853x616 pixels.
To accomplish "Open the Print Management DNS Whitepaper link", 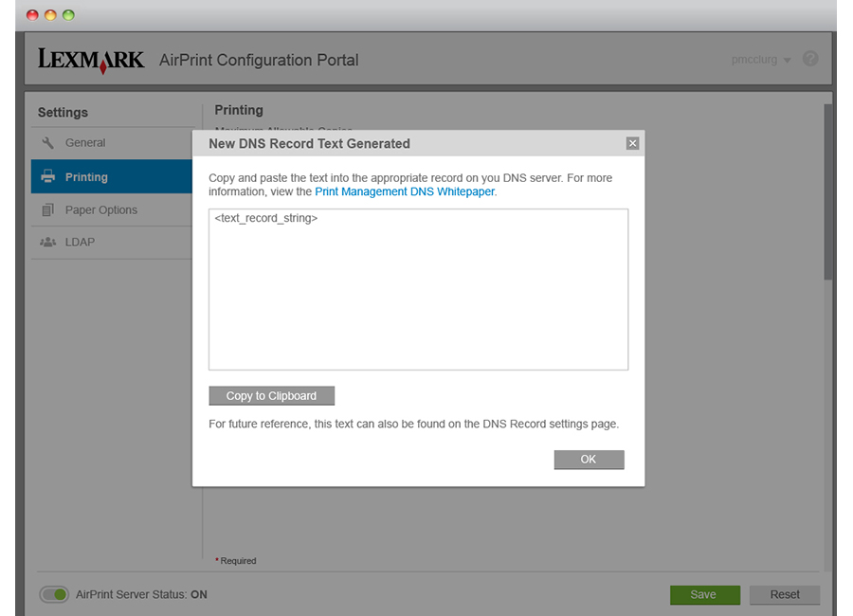I will click(405, 191).
